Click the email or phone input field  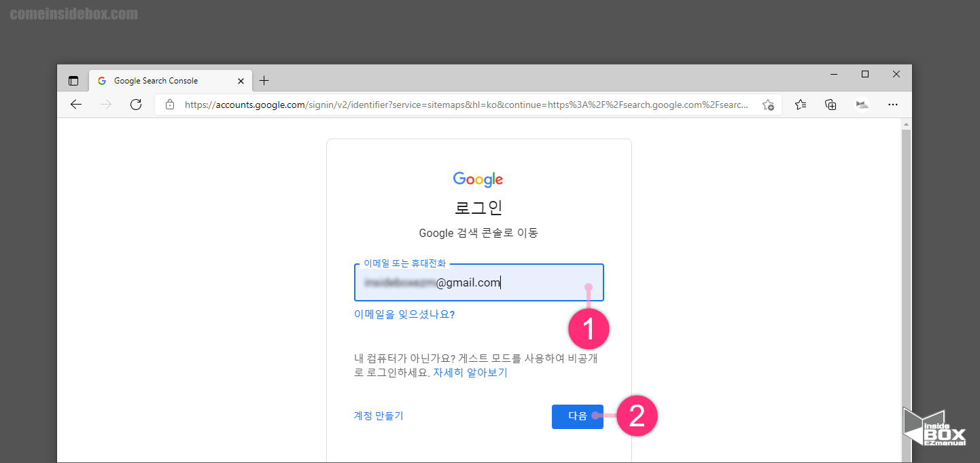tap(479, 282)
